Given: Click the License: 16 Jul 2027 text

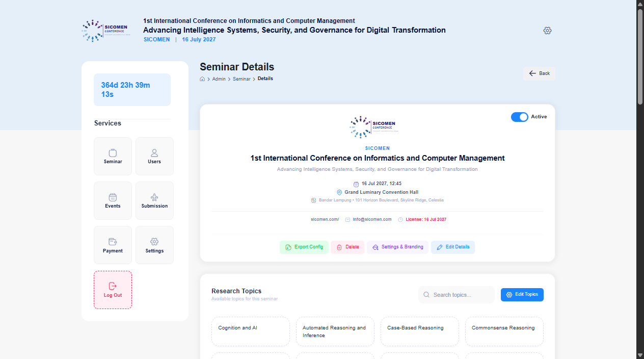Looking at the screenshot, I should (426, 219).
